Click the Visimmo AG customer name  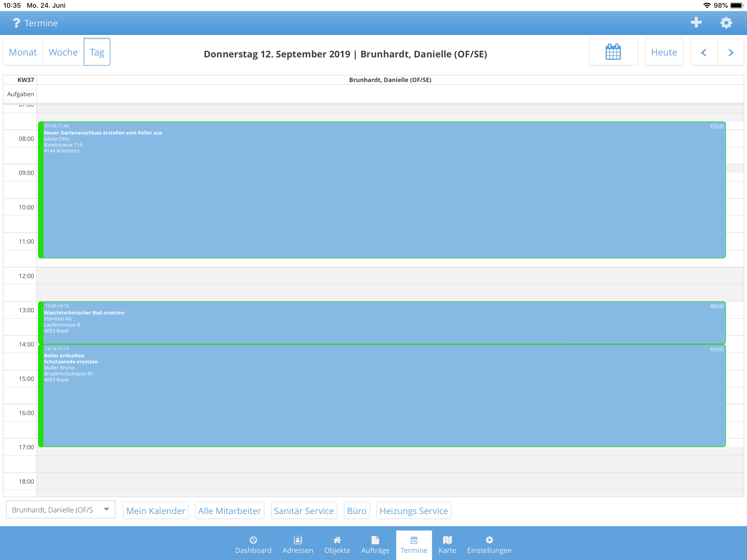58,319
